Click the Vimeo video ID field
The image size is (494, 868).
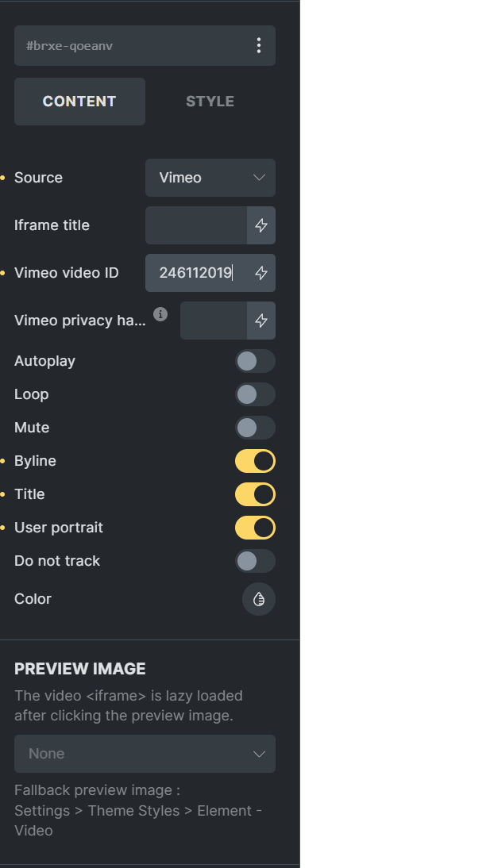click(196, 273)
